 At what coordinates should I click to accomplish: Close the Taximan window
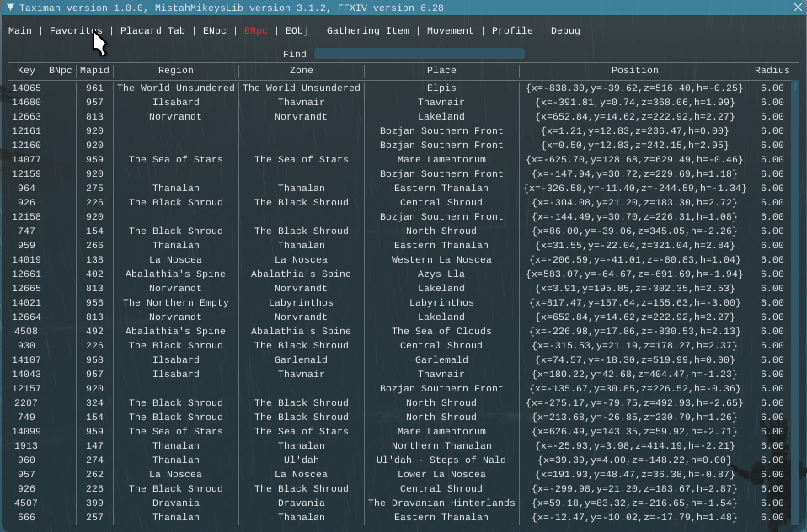[797, 7]
